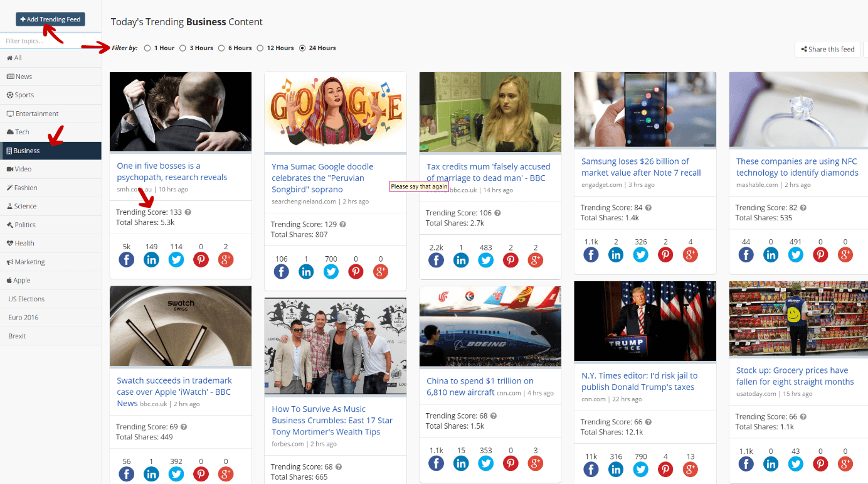This screenshot has height=484, width=868.
Task: Click the Add Trending Feed button
Action: (x=50, y=19)
